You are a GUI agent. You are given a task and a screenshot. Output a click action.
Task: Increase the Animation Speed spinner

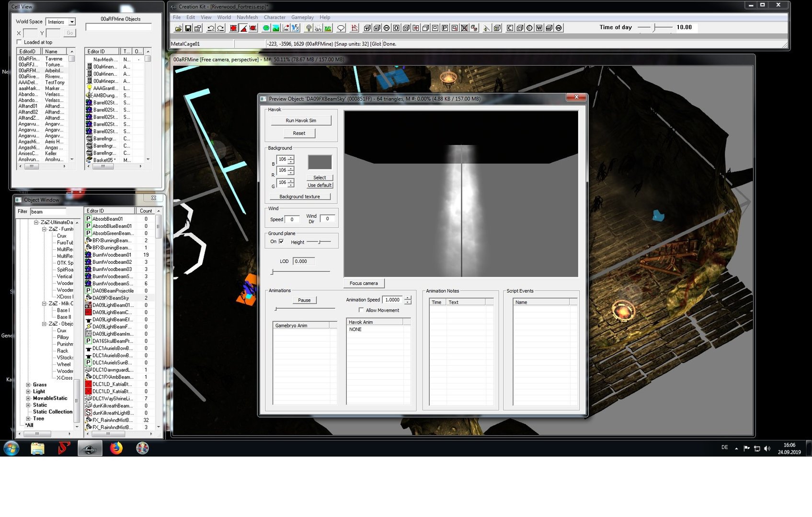(x=408, y=298)
